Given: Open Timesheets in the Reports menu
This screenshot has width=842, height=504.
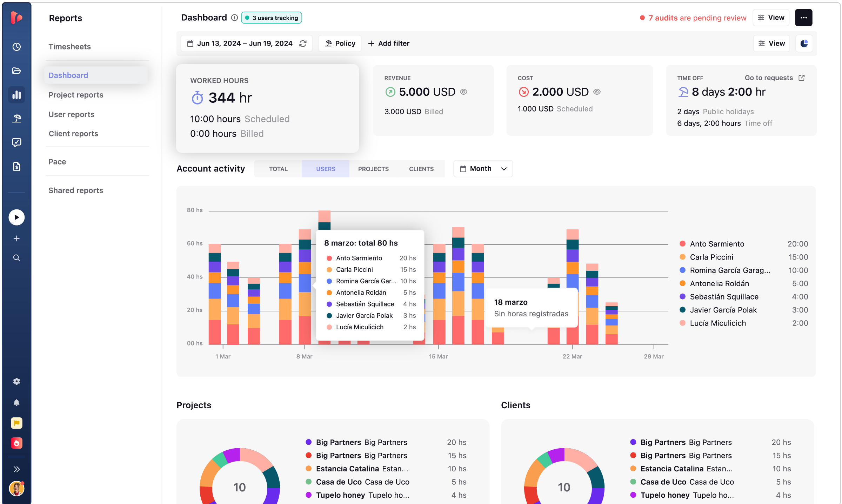Looking at the screenshot, I should pos(69,47).
